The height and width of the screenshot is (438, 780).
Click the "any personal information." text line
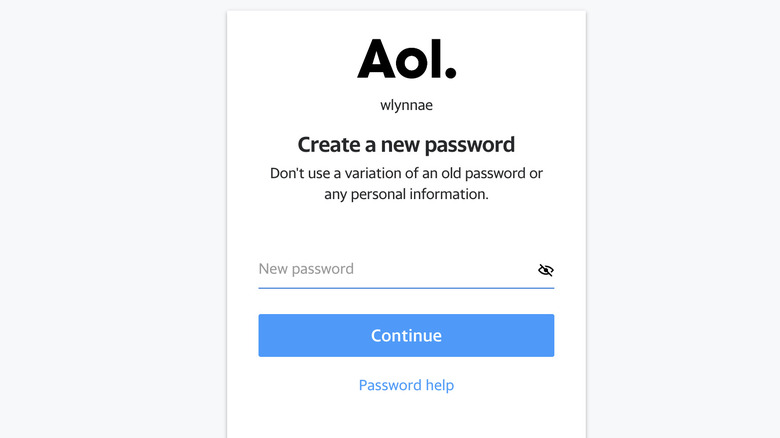coord(406,194)
